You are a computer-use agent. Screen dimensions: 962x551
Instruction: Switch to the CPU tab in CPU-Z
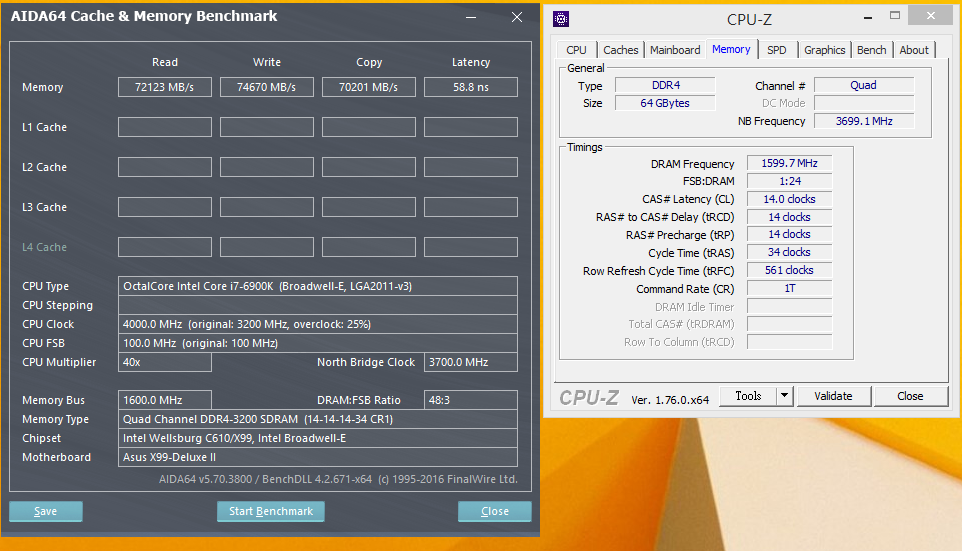(x=576, y=50)
